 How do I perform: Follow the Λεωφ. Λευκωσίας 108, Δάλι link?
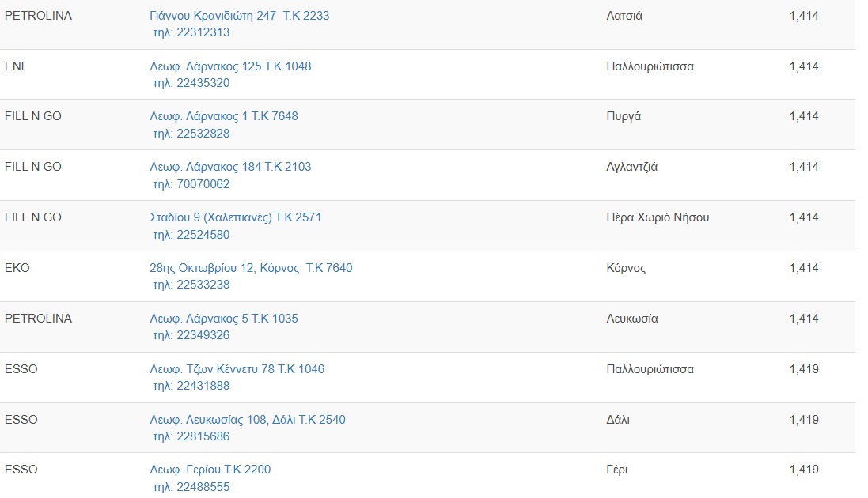click(x=248, y=420)
